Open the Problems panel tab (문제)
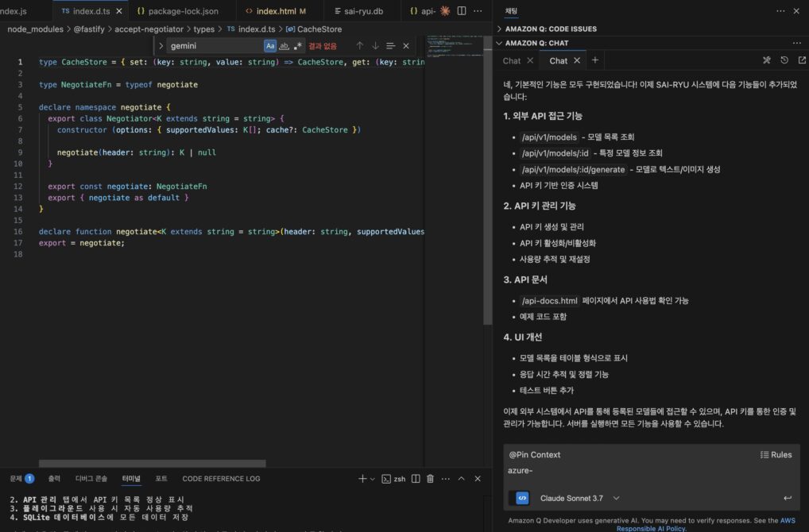Screen dimensions: 809x532 coord(21,478)
